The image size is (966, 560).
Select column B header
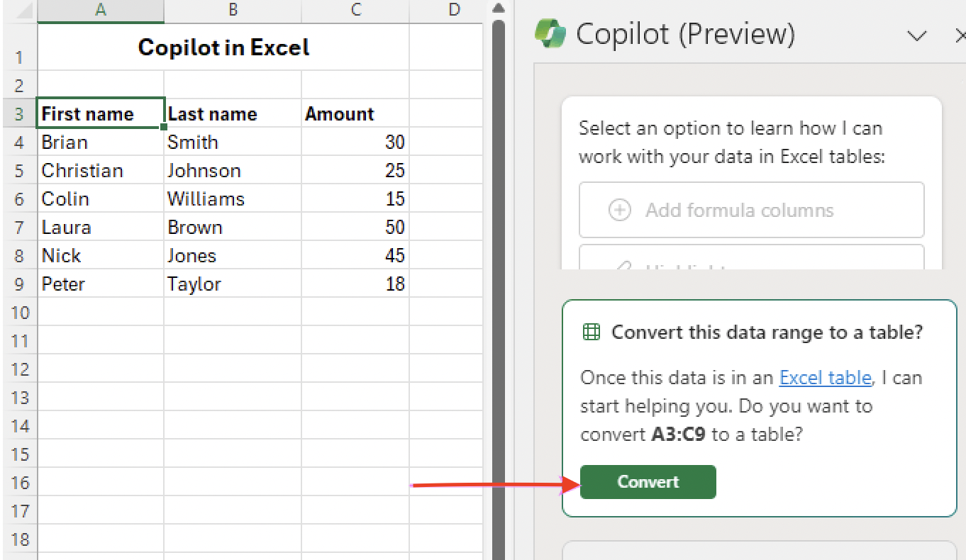click(233, 10)
